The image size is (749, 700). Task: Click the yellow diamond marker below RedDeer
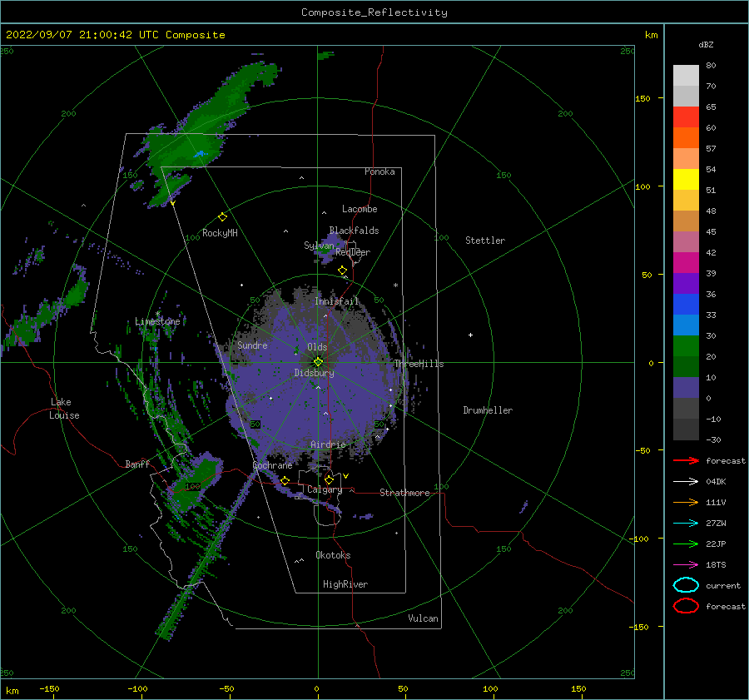[x=343, y=271]
